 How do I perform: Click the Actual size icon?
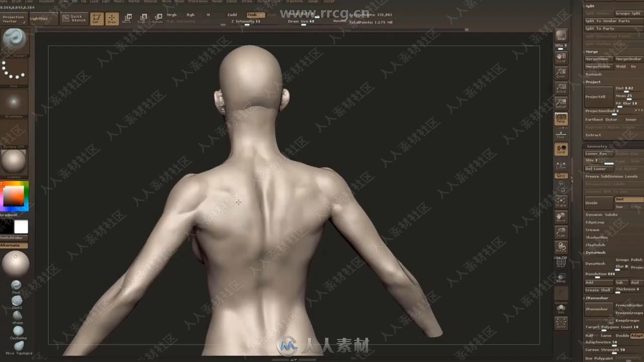(561, 88)
